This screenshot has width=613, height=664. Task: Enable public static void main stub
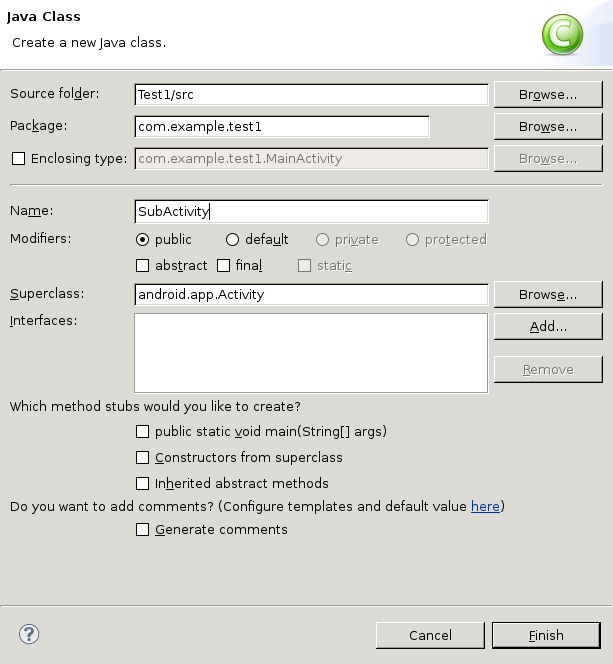[x=142, y=432]
